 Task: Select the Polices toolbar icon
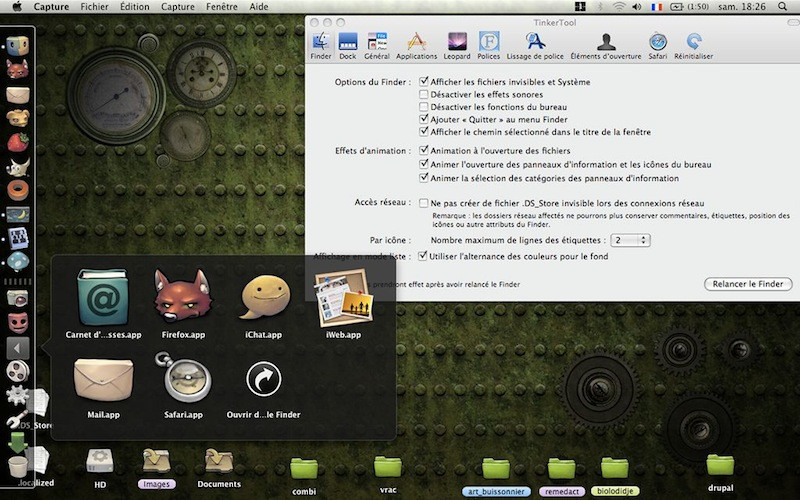(489, 46)
